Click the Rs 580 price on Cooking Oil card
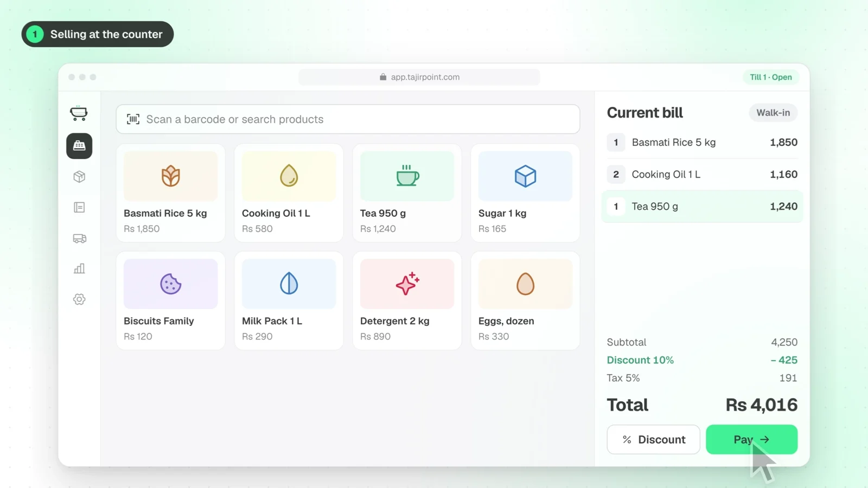Viewport: 868px width, 488px height. (257, 229)
